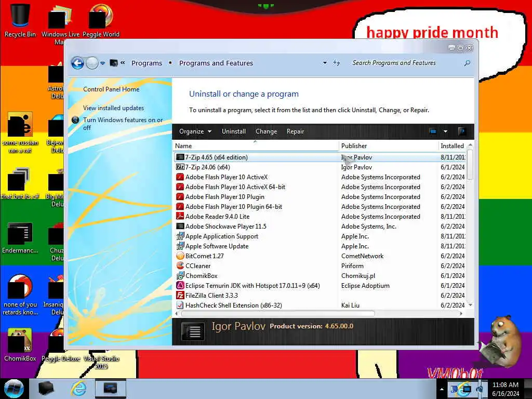
Task: Open the Organize menu
Action: pos(195,131)
